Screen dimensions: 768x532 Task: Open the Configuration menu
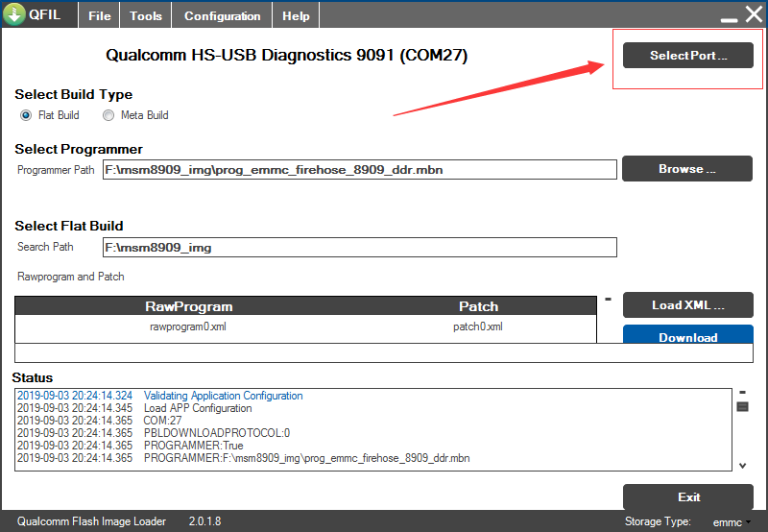pos(222,15)
